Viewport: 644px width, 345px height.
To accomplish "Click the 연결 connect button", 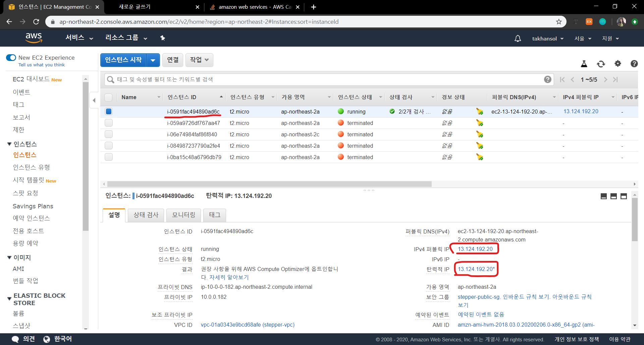I will click(x=173, y=60).
